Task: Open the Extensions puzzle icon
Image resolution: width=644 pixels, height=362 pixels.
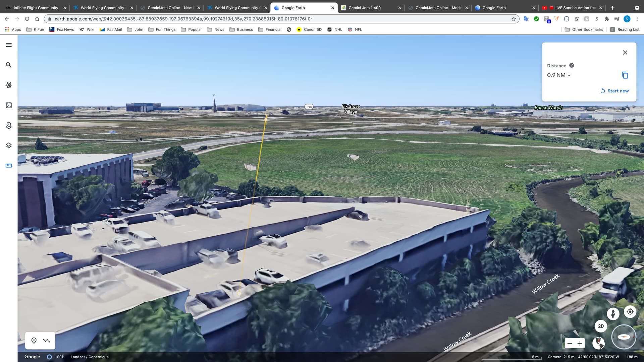Action: click(x=606, y=19)
